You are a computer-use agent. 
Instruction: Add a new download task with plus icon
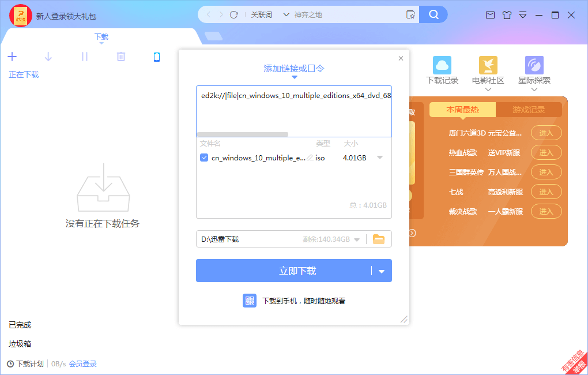(12, 57)
